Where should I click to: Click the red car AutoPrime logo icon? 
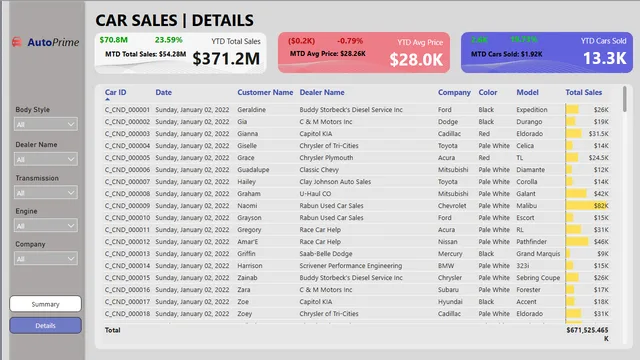17,42
